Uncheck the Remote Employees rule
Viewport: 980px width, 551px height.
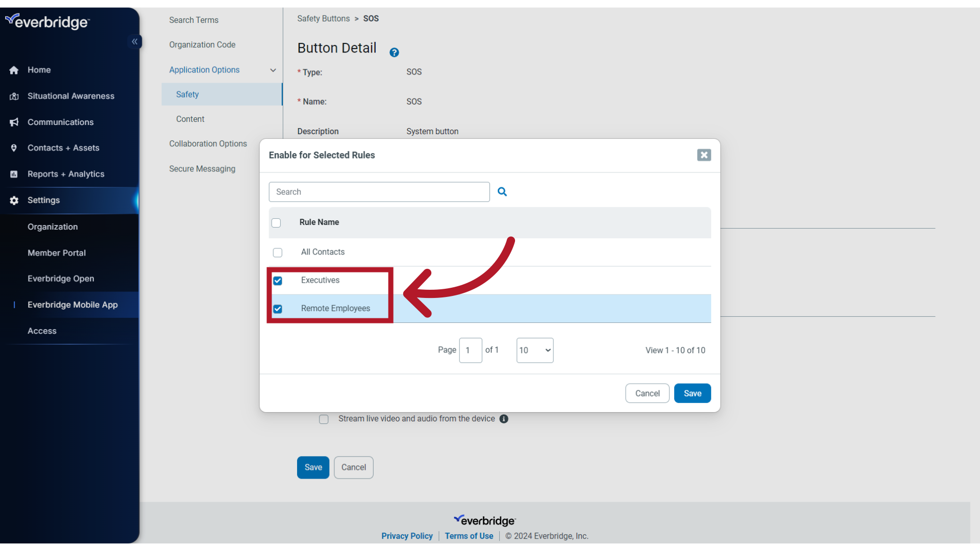pyautogui.click(x=278, y=309)
